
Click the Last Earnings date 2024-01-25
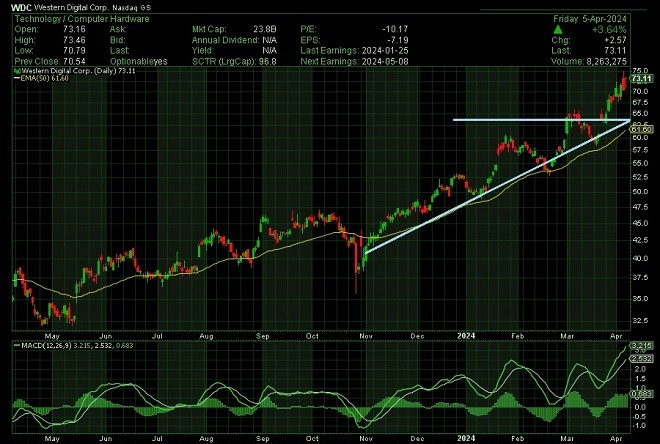tap(385, 51)
